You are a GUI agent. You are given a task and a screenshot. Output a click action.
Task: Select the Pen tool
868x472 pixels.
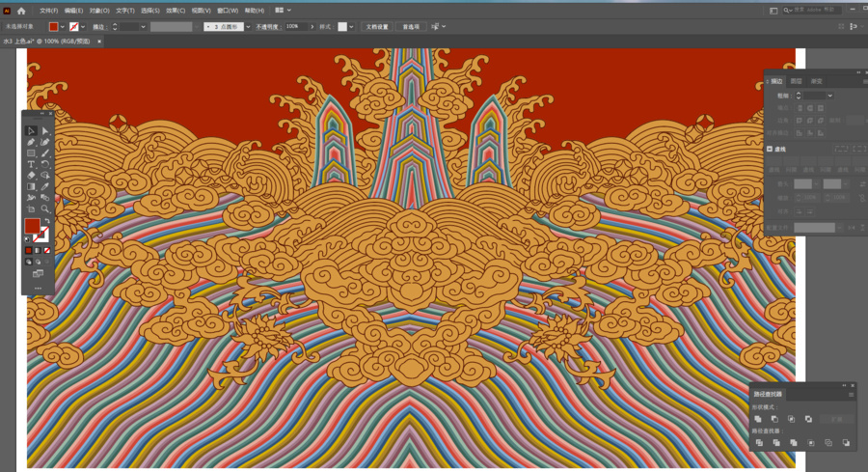[31, 142]
